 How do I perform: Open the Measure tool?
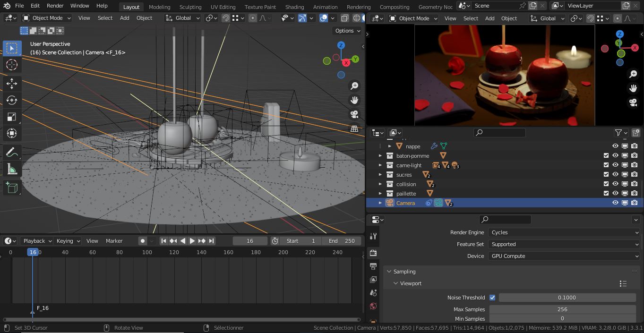[12, 168]
